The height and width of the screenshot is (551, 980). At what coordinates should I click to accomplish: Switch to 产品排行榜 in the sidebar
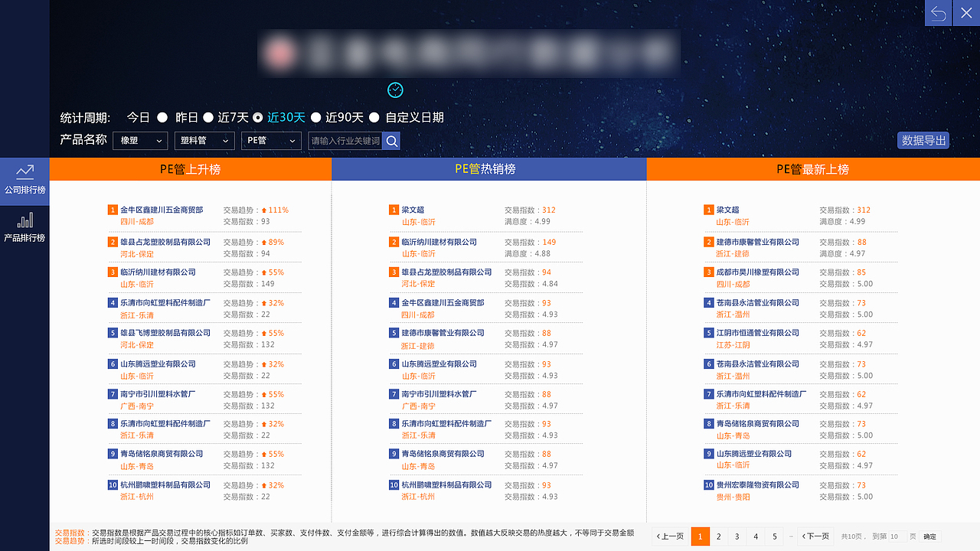[x=24, y=227]
